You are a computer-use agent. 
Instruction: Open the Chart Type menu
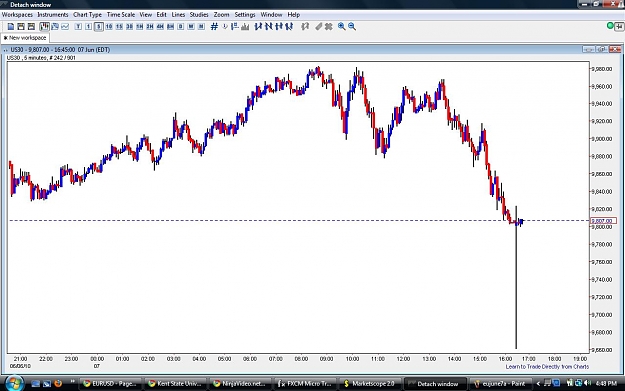[87, 15]
